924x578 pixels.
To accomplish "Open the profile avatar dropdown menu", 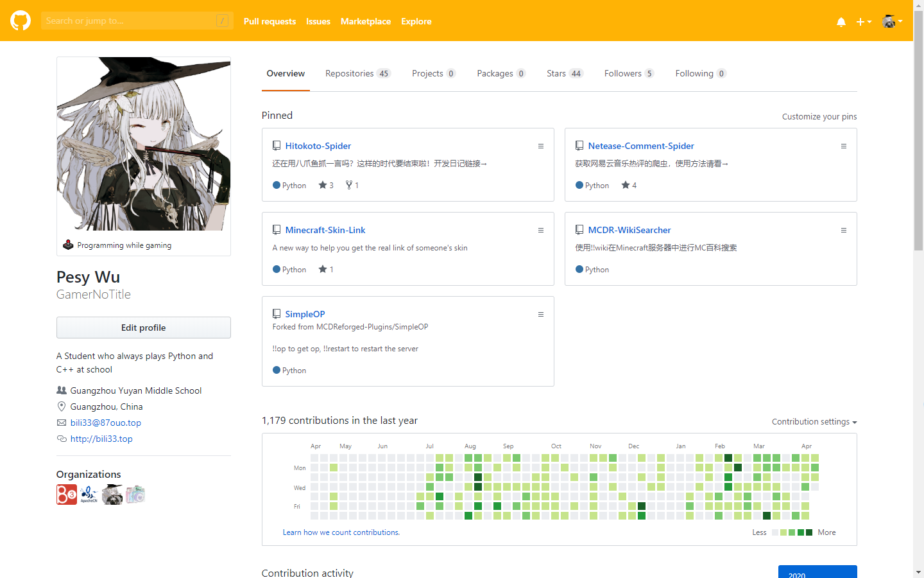I will (891, 21).
